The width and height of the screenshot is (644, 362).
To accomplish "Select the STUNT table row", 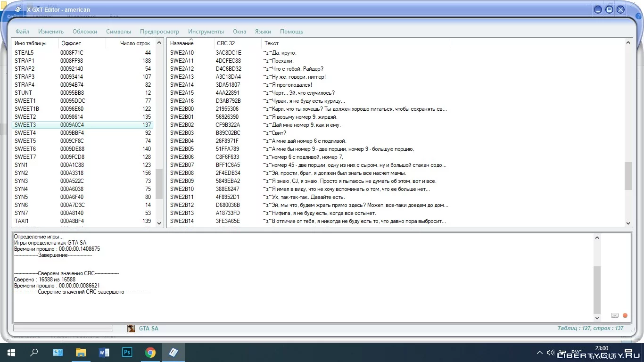I will 83,93.
